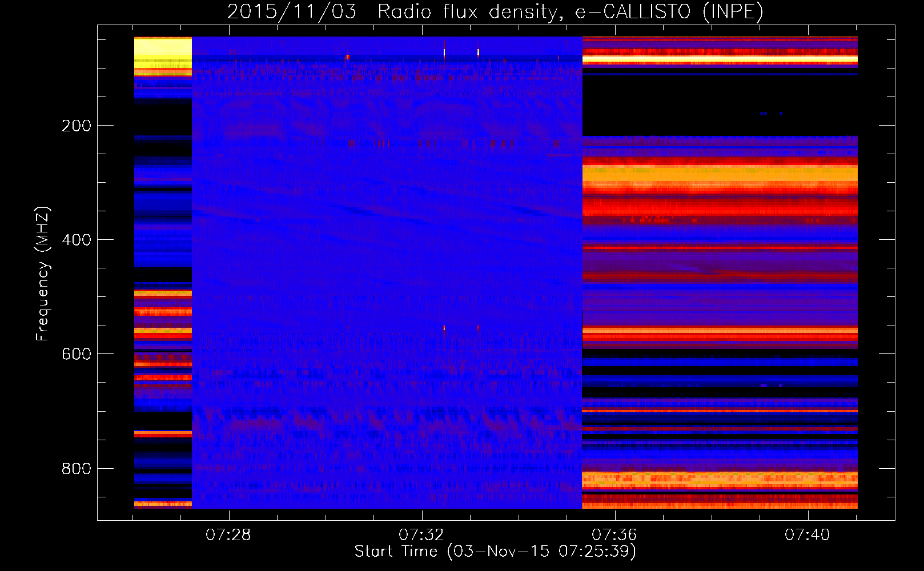Click the 'Frequency (MHZ)' axis label
The height and width of the screenshot is (571, 924).
coord(43,274)
